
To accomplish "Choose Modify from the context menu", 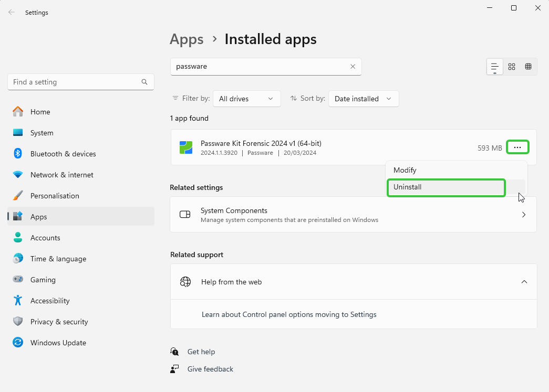I will [456, 171].
